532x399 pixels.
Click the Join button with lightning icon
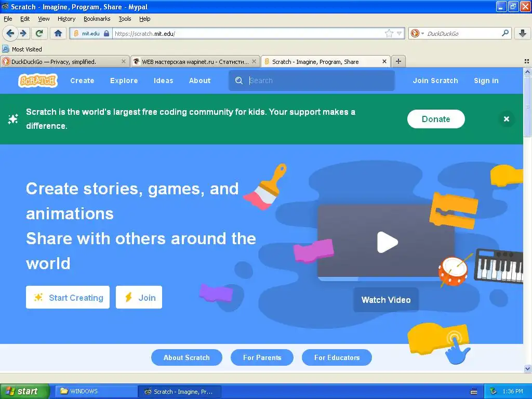click(x=139, y=297)
